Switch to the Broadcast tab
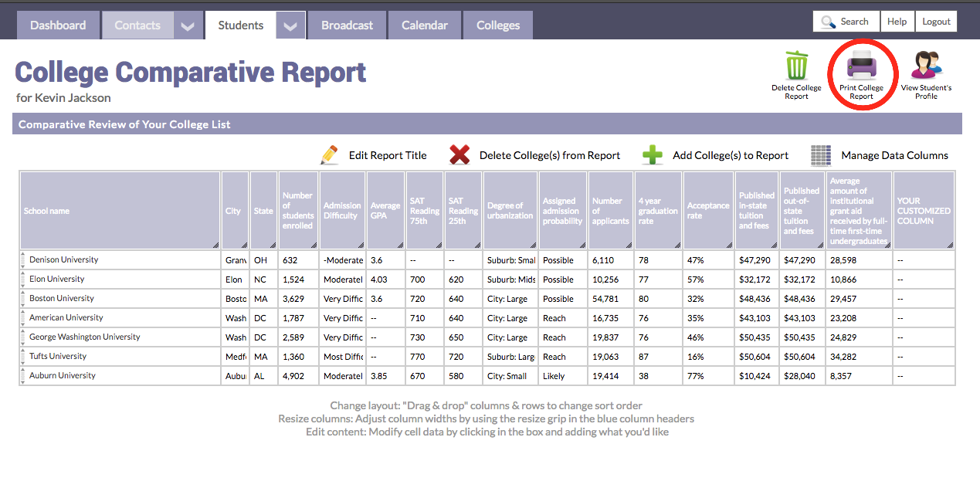Image resolution: width=980 pixels, height=488 pixels. [x=348, y=25]
